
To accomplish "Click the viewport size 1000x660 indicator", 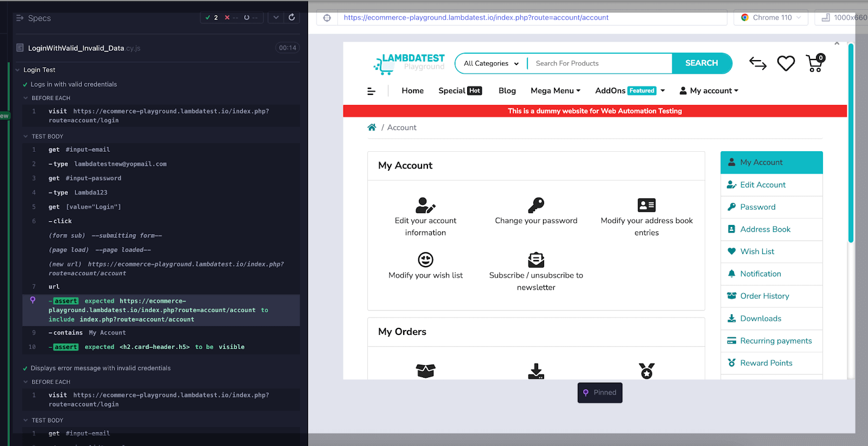I will tap(844, 17).
